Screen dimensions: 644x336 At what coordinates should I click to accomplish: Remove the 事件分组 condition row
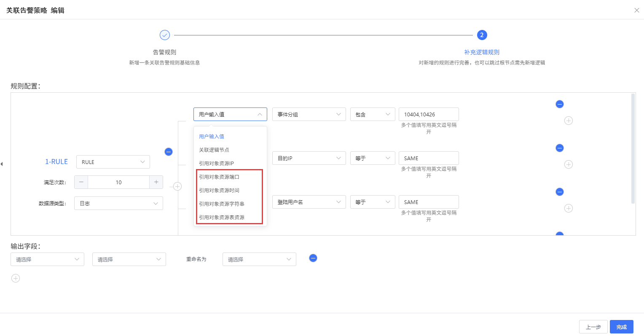tap(559, 104)
